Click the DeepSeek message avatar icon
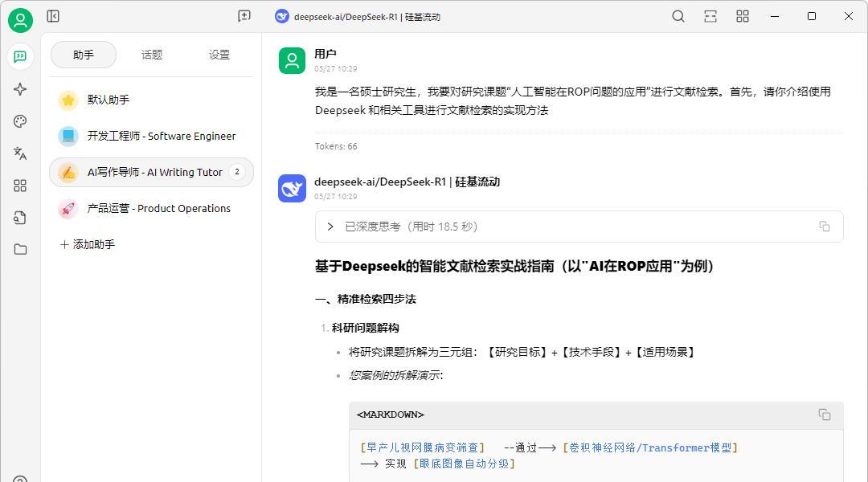868x482 pixels. pyautogui.click(x=292, y=188)
